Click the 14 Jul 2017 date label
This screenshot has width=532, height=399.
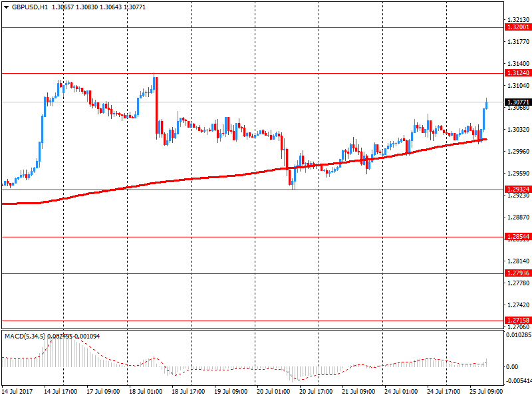(17, 392)
